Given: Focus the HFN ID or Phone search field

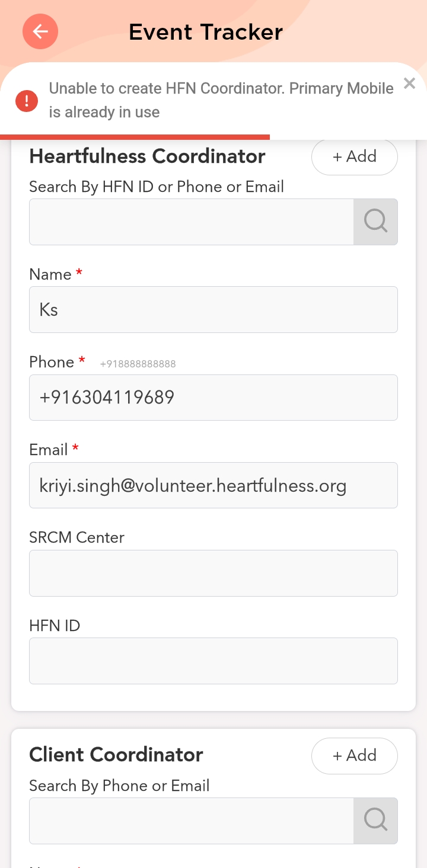Looking at the screenshot, I should click(191, 222).
